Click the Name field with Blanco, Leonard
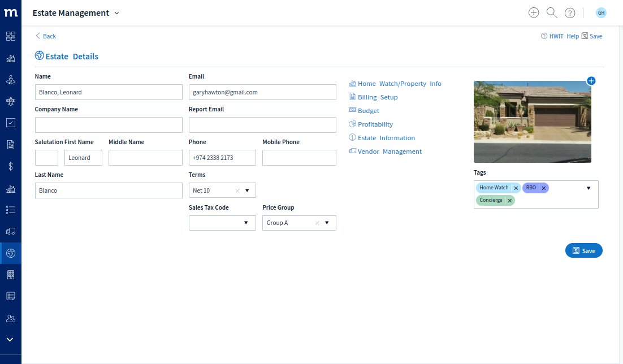 109,92
